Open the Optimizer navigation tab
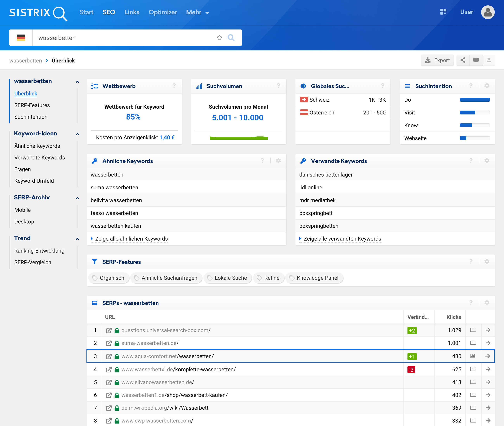Screen dimensions: 504x426 (163, 12)
